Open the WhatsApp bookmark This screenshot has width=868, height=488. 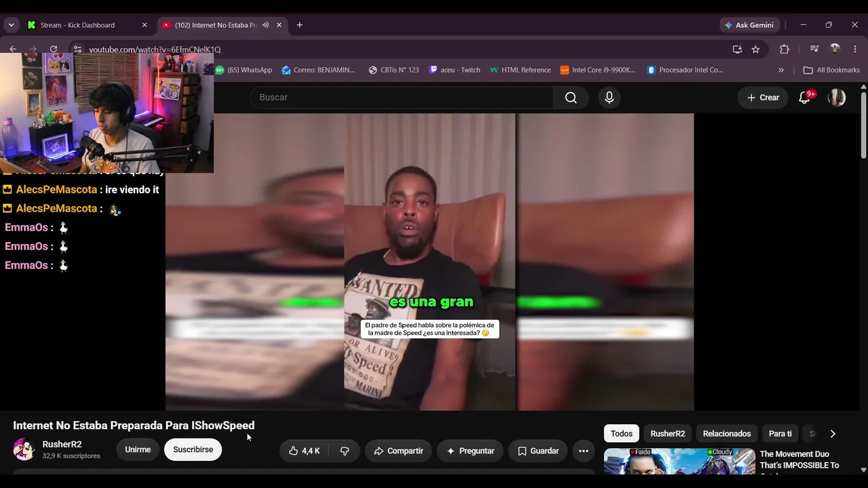244,70
